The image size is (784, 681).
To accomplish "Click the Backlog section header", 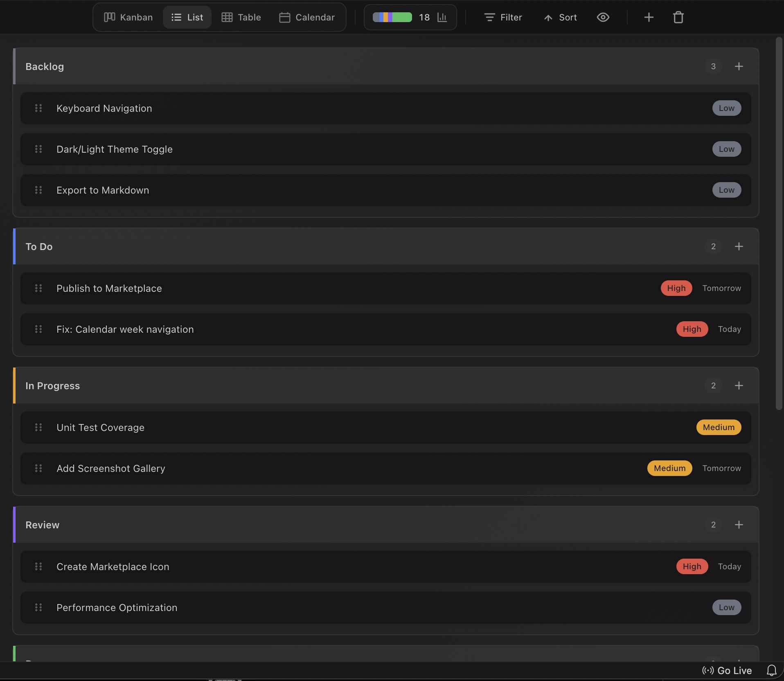I will click(x=45, y=66).
